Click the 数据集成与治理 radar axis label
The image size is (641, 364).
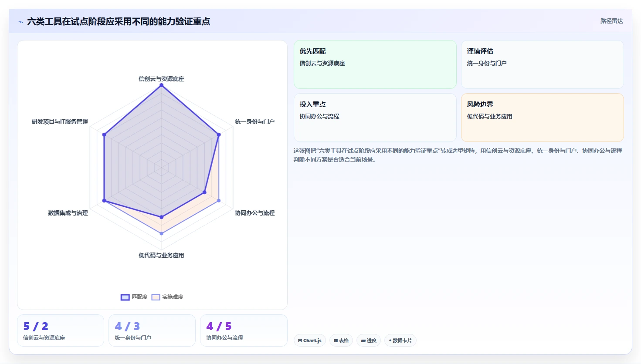68,213
